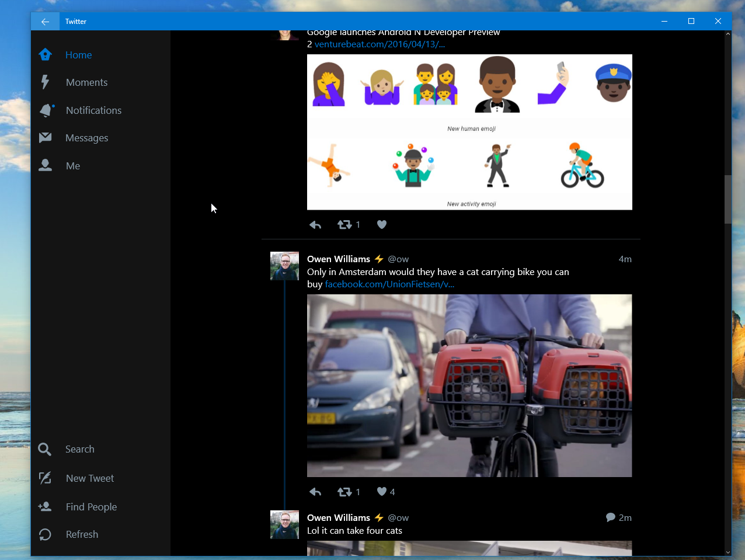Click the scrollbar up arrow
The width and height of the screenshot is (745, 560).
pos(727,34)
